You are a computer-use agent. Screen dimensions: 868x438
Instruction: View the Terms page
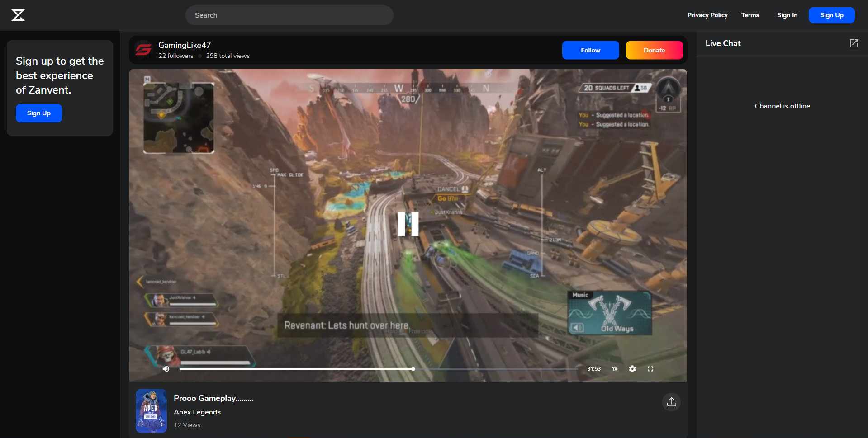[750, 15]
